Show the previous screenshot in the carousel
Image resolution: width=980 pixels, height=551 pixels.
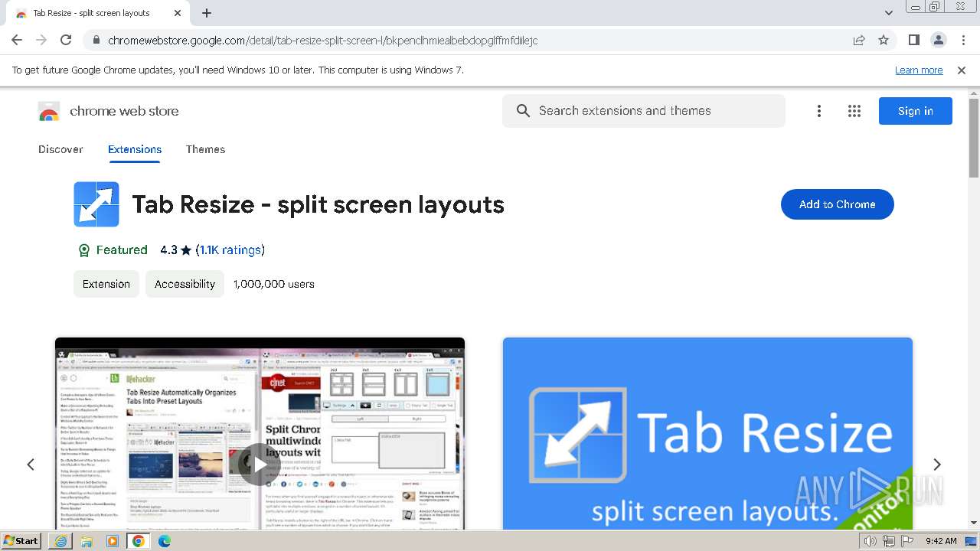pyautogui.click(x=31, y=465)
